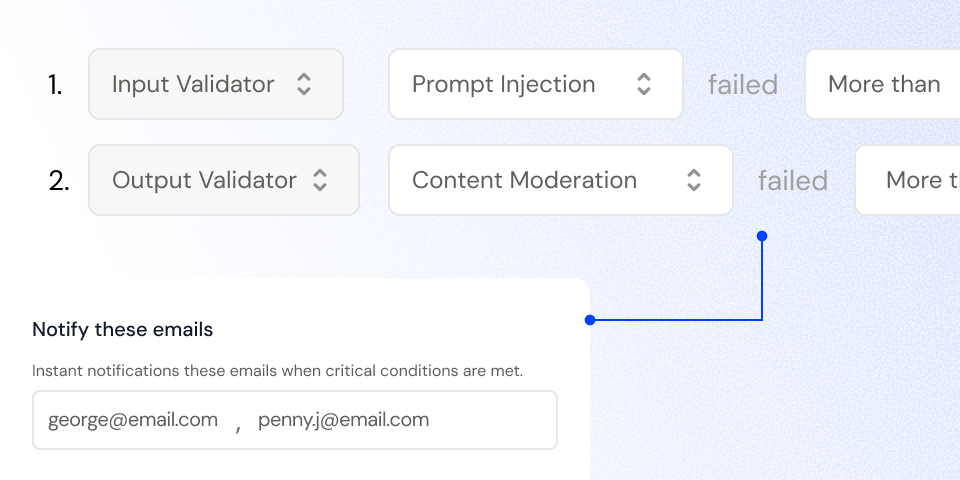Open the More than dropdown in rule 2
The height and width of the screenshot is (480, 960).
(x=910, y=180)
